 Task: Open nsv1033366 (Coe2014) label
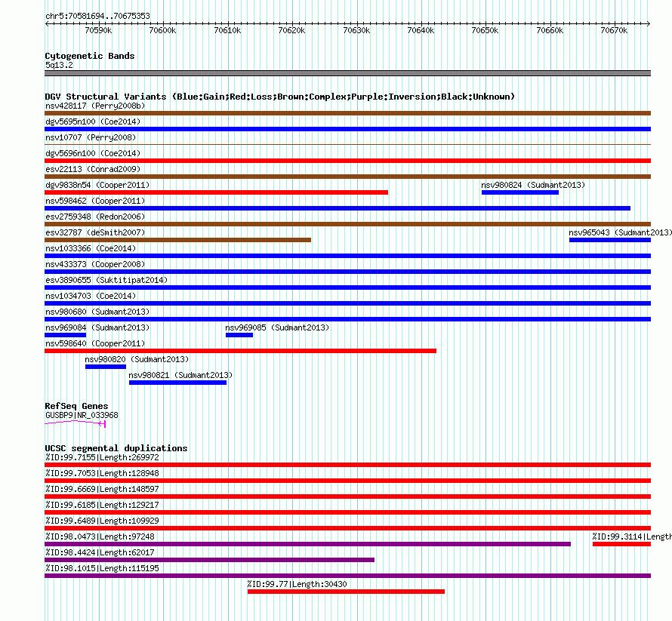click(91, 248)
